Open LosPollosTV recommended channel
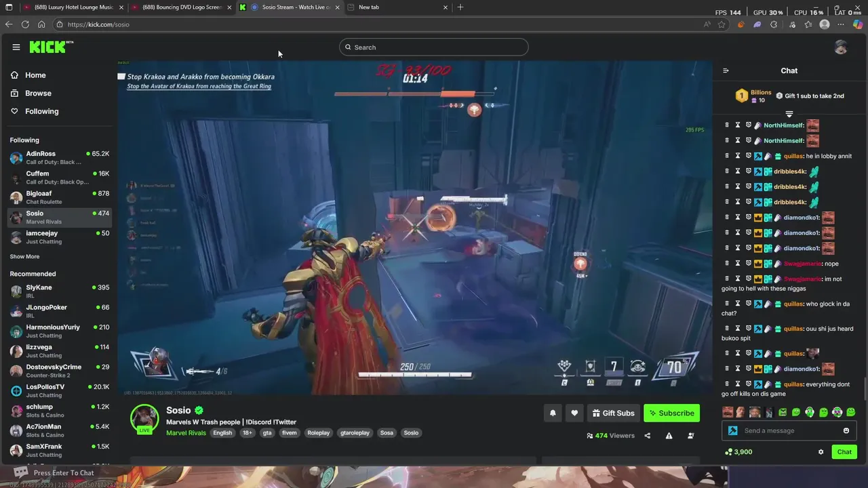 pyautogui.click(x=60, y=391)
